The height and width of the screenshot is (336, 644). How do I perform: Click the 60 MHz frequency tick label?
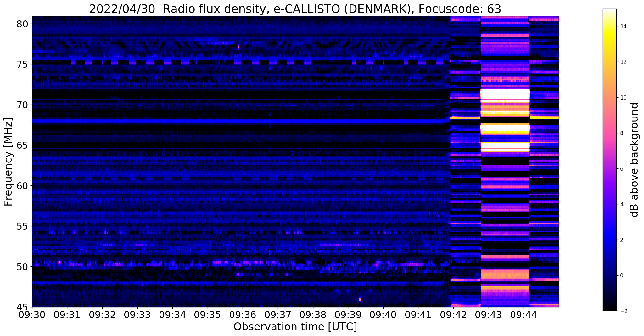tap(22, 186)
